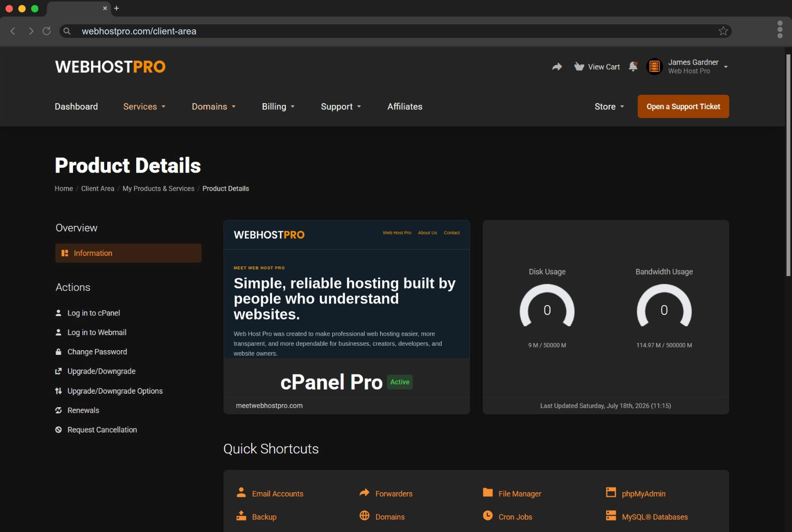Click the Last Updated Saturday, July 18th text

click(606, 406)
